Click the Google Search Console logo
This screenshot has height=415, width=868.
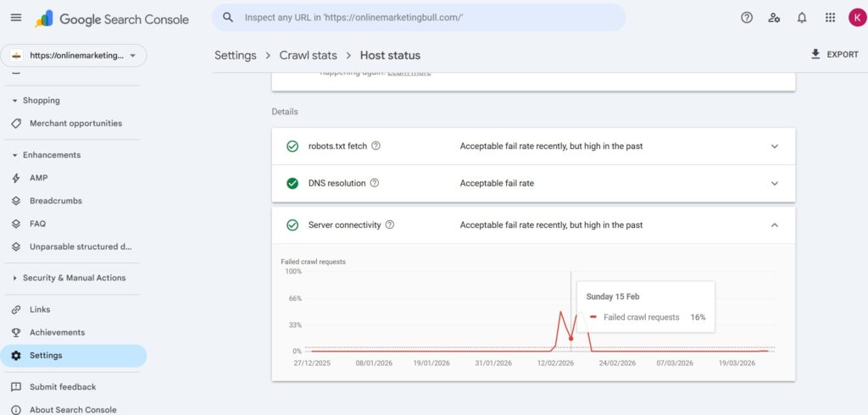click(112, 19)
